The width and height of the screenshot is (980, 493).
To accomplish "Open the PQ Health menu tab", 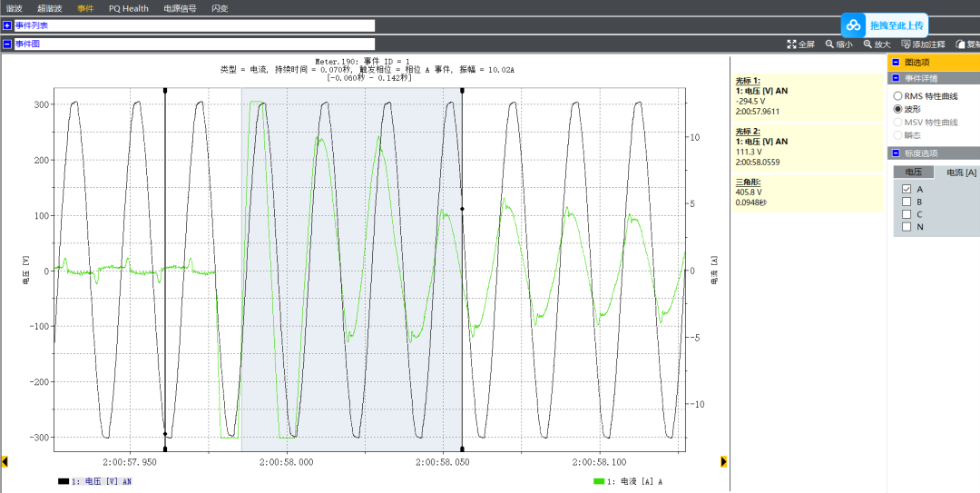I will coord(128,8).
